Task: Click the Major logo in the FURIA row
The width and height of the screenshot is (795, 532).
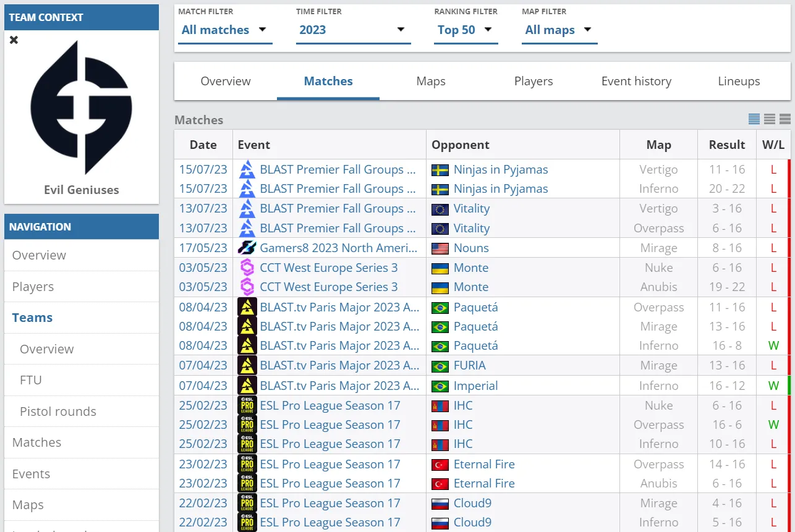Action: (x=247, y=366)
